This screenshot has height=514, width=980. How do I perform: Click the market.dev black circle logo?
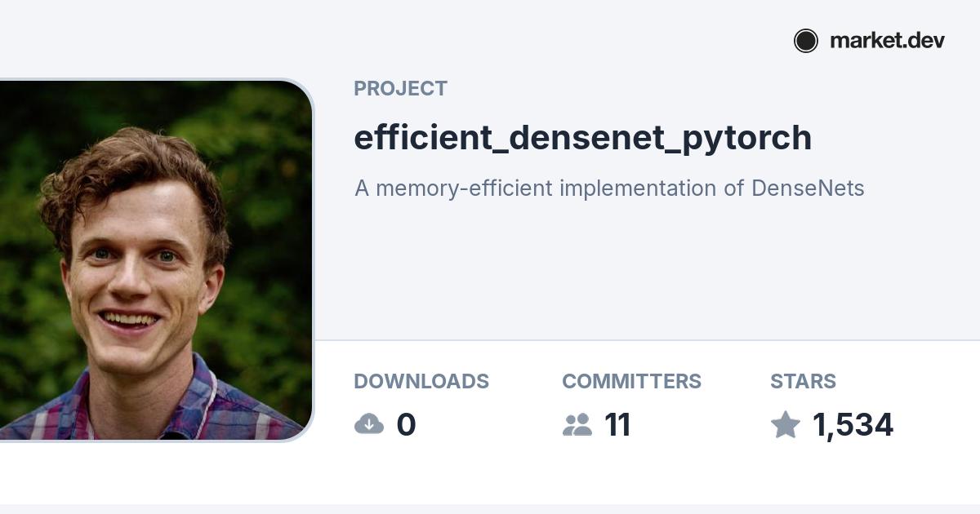click(806, 41)
